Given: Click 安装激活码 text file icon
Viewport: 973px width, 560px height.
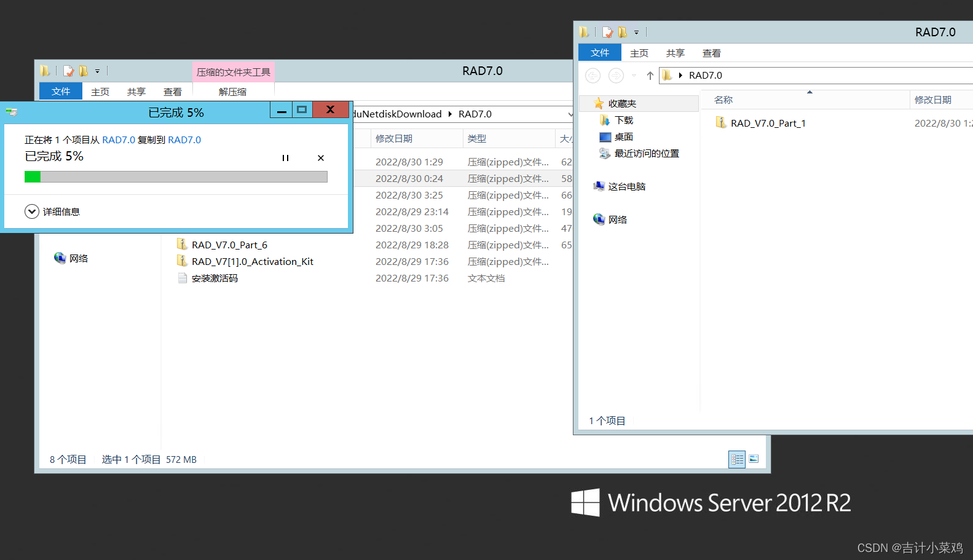Looking at the screenshot, I should click(182, 278).
